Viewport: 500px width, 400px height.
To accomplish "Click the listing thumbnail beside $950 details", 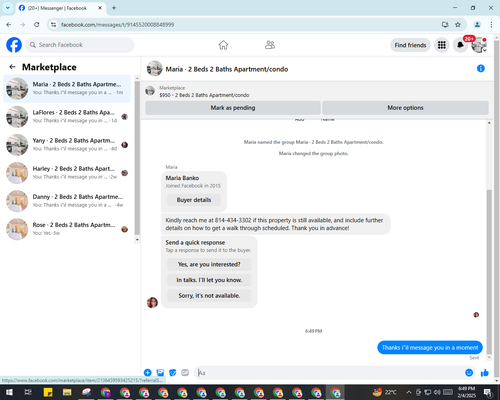I will pyautogui.click(x=150, y=91).
